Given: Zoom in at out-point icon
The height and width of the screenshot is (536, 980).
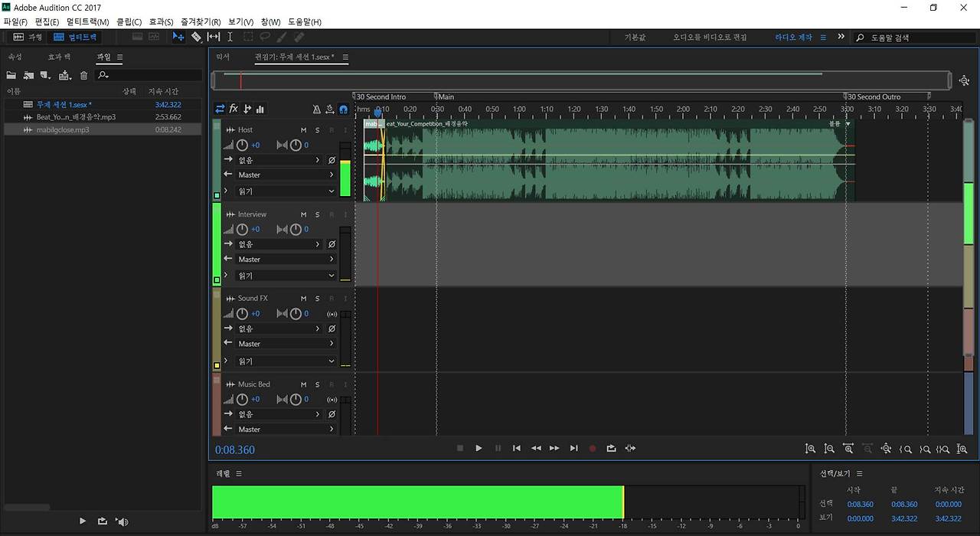Looking at the screenshot, I should pyautogui.click(x=924, y=449).
